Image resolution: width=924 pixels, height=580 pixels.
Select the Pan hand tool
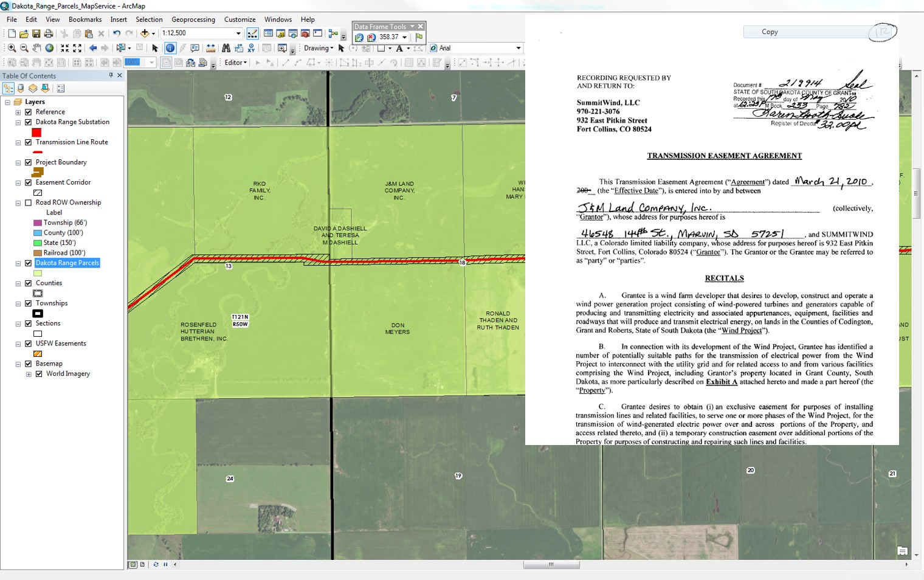(x=36, y=48)
